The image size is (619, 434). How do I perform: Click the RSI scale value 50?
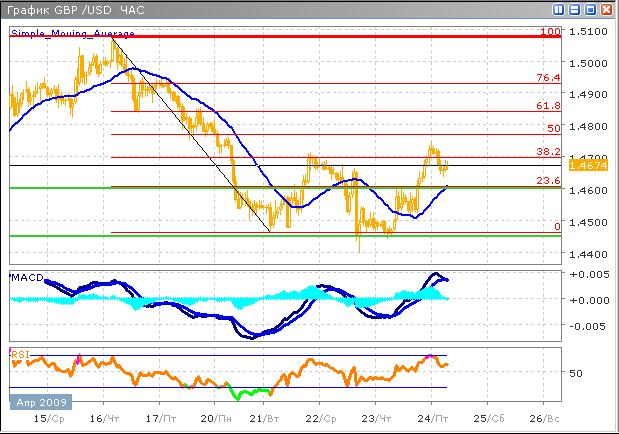coord(576,373)
